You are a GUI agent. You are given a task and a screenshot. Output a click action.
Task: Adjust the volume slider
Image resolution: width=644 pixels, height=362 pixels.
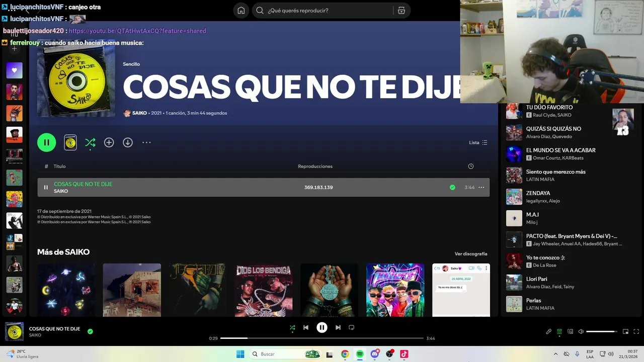602,331
